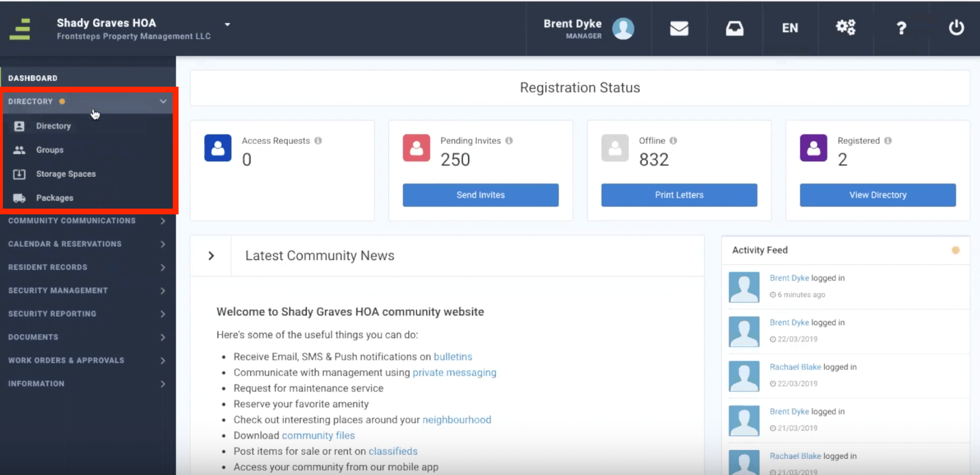The width and height of the screenshot is (980, 475).
Task: Collapse the Directory sidebar section
Action: click(x=88, y=101)
